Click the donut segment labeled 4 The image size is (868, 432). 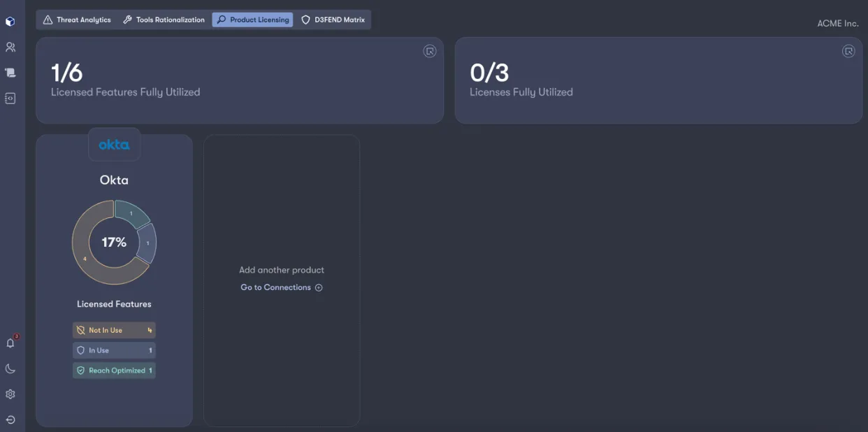tap(85, 259)
